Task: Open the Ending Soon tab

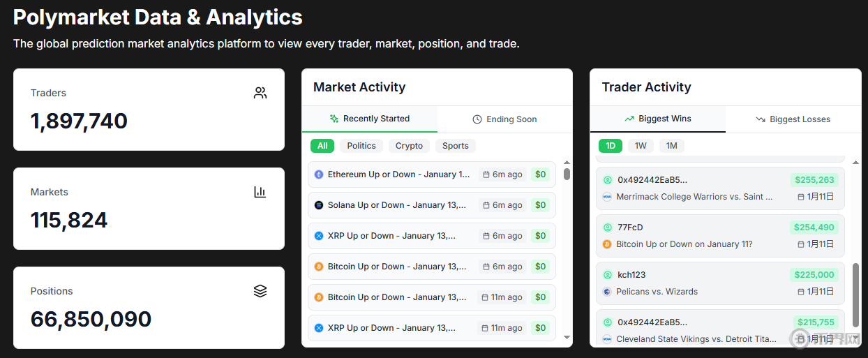Action: pyautogui.click(x=504, y=119)
